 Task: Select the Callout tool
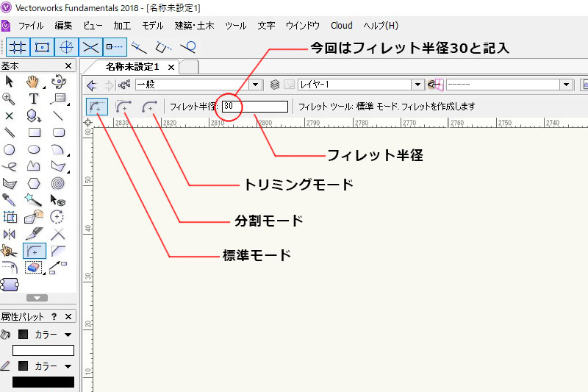(58, 99)
